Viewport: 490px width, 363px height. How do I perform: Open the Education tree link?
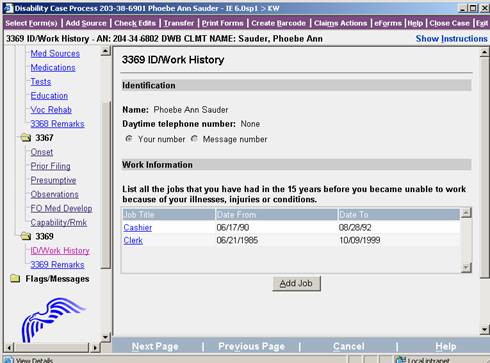pos(49,96)
